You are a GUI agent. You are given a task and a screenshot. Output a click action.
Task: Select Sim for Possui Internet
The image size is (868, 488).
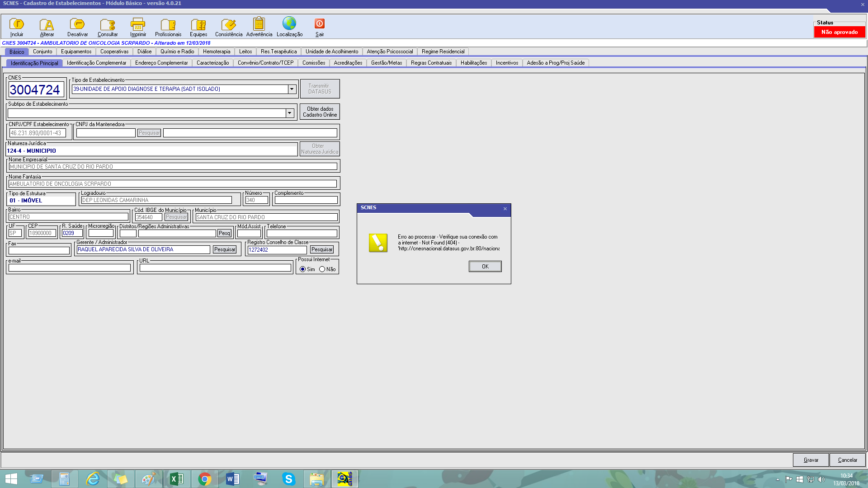point(303,269)
